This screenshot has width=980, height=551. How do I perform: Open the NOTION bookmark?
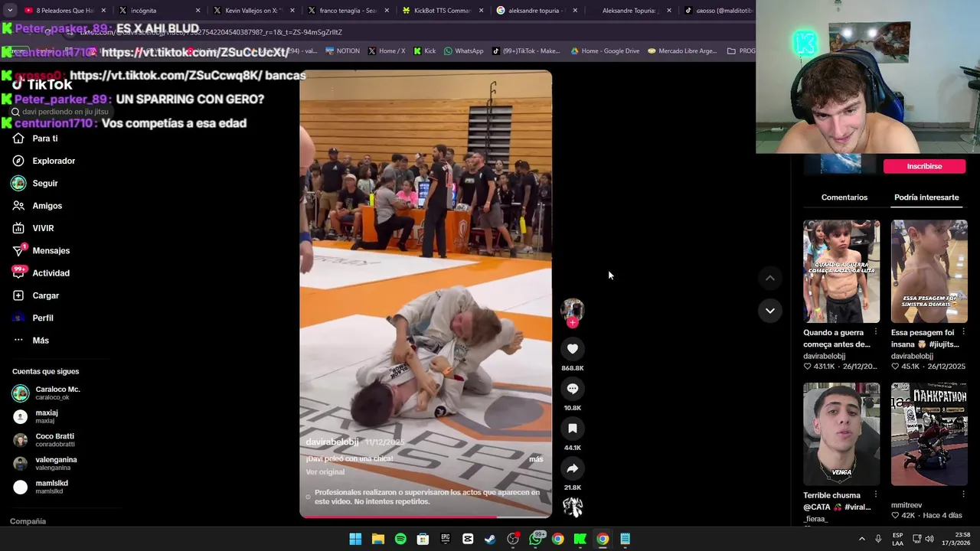342,51
